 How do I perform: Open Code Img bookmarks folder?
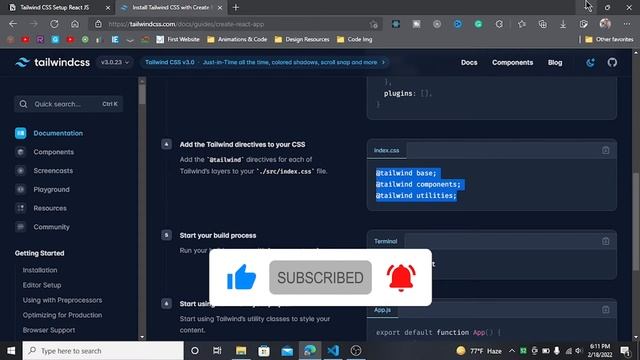[x=354, y=39]
